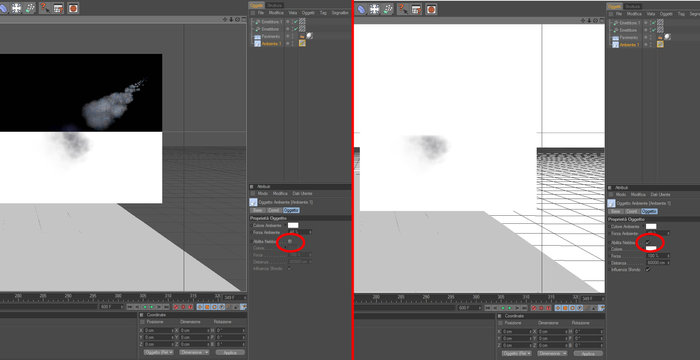Click the Ambiente object icon in left Attributi header
This screenshot has height=360, width=700.
point(254,202)
